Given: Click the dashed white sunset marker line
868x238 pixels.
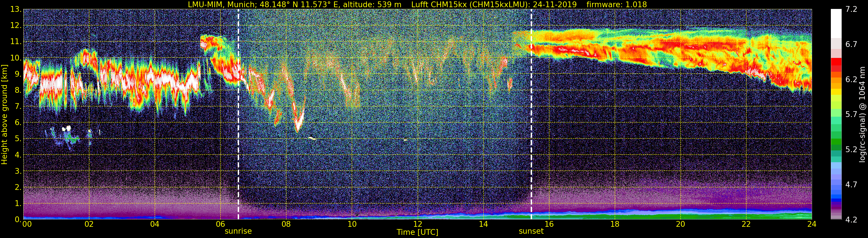Looking at the screenshot, I should (531, 114).
